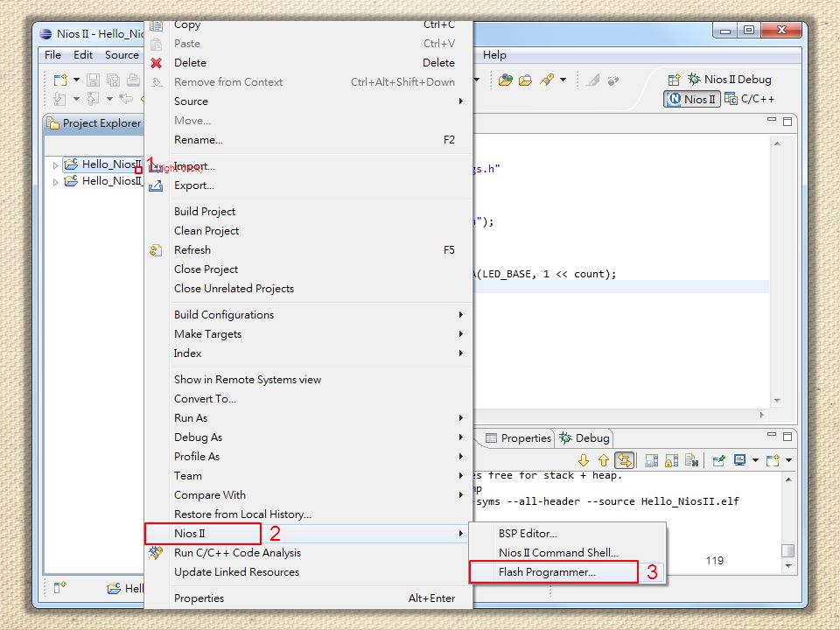840x630 pixels.
Task: Open the New wizard dropdown arrow
Action: pyautogui.click(x=77, y=80)
